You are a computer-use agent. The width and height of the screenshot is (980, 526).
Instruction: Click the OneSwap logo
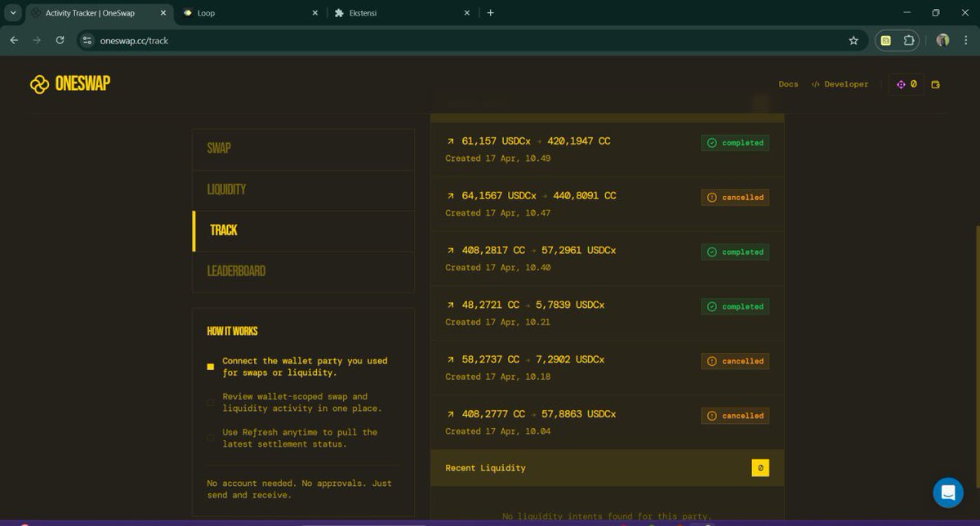pos(70,83)
